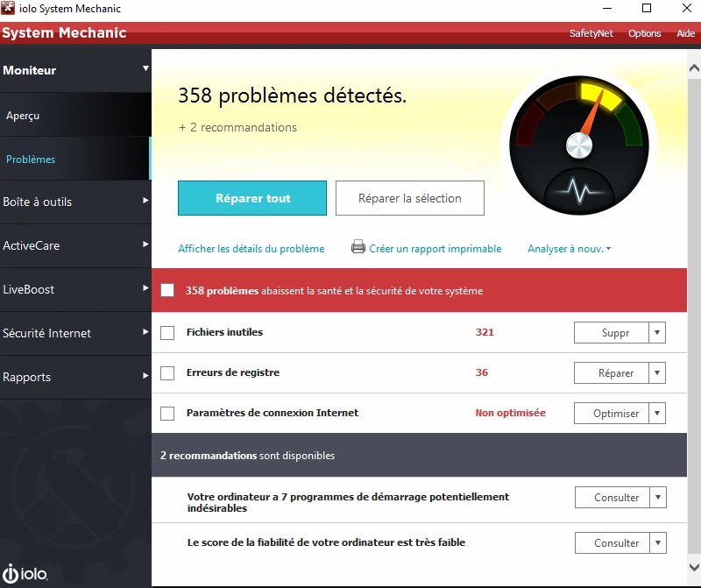The height and width of the screenshot is (588, 701).
Task: Click the '358 problèmes détectés.' heading
Action: [x=293, y=96]
